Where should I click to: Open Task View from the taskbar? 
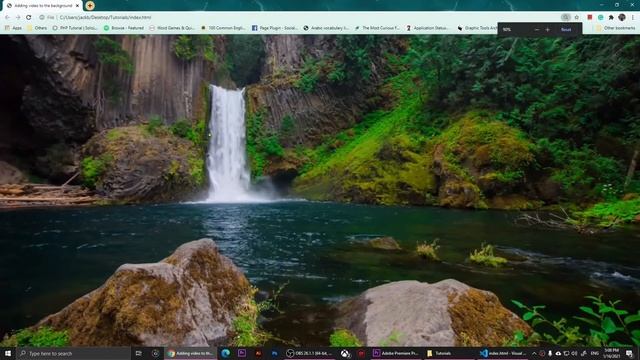pyautogui.click(x=139, y=353)
